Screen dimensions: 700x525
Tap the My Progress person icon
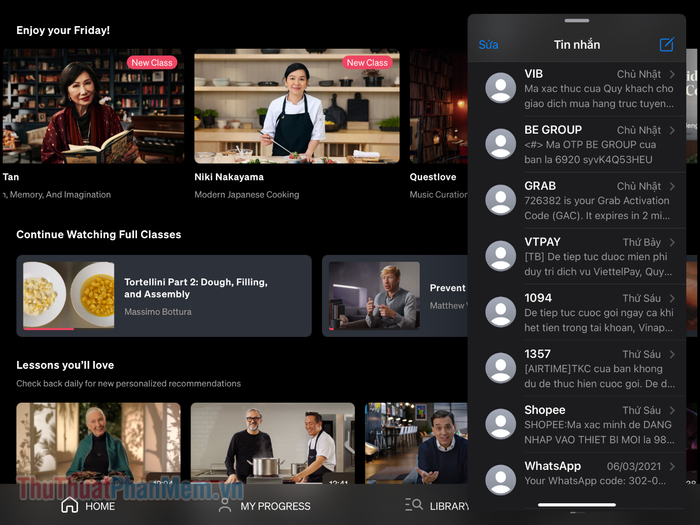click(x=225, y=505)
